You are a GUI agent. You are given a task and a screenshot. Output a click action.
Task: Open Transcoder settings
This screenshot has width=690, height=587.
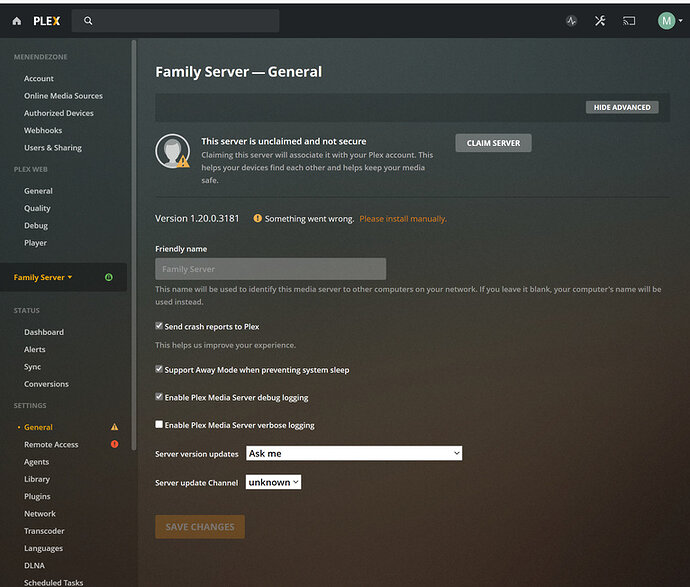[x=44, y=531]
